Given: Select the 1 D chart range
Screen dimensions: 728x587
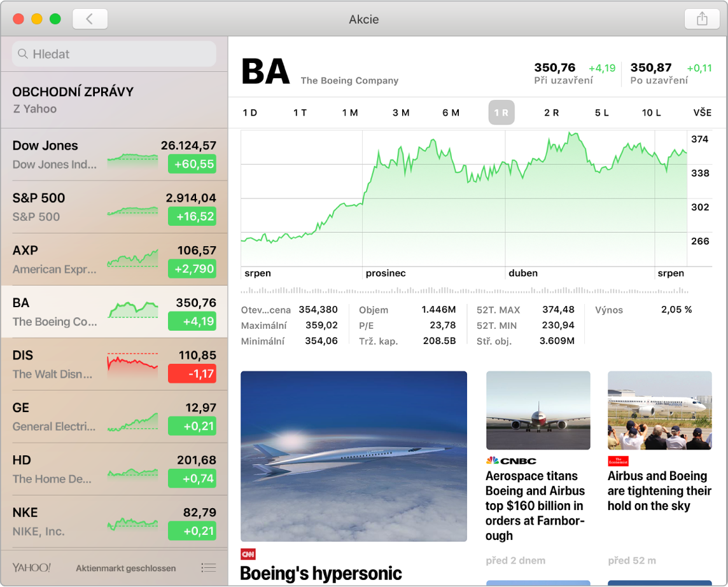Looking at the screenshot, I should [250, 112].
